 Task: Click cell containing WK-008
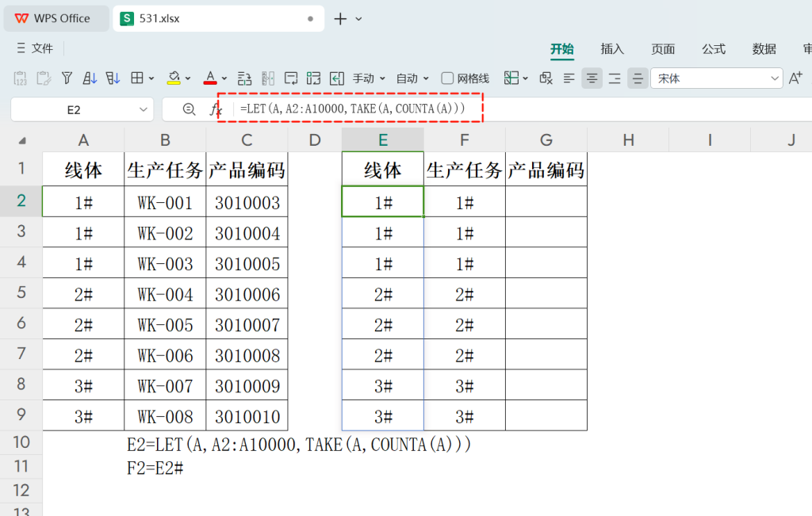(x=165, y=416)
